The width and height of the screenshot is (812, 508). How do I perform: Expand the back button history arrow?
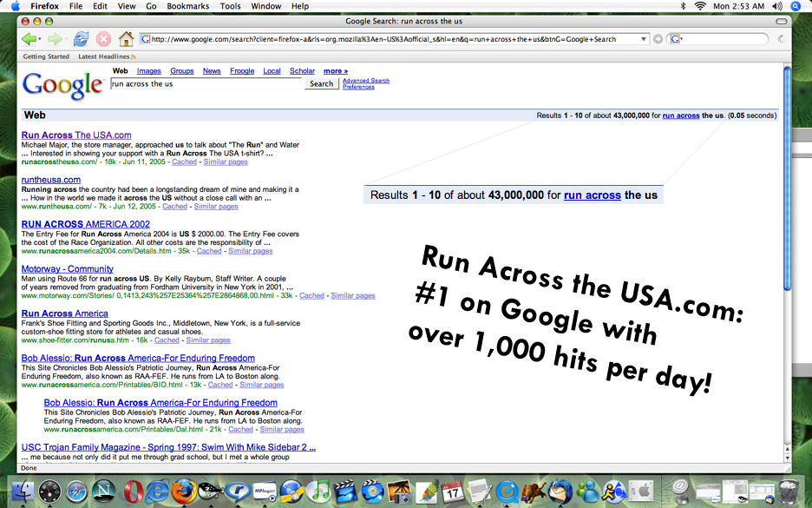click(41, 39)
